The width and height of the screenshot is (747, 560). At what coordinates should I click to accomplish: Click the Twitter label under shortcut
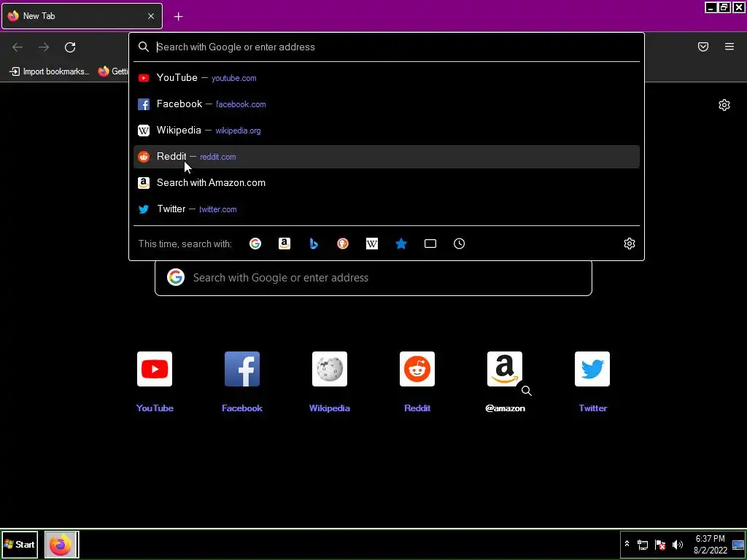(x=592, y=408)
